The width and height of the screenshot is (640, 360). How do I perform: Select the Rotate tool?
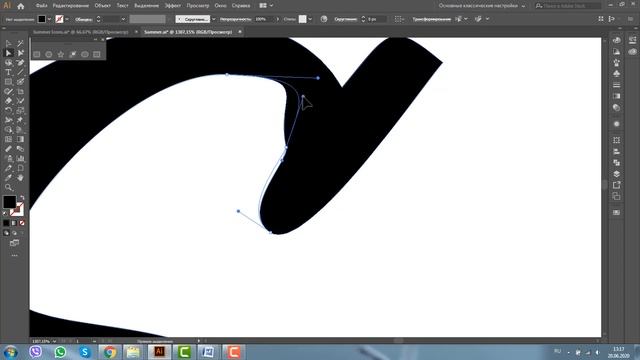tap(9, 110)
